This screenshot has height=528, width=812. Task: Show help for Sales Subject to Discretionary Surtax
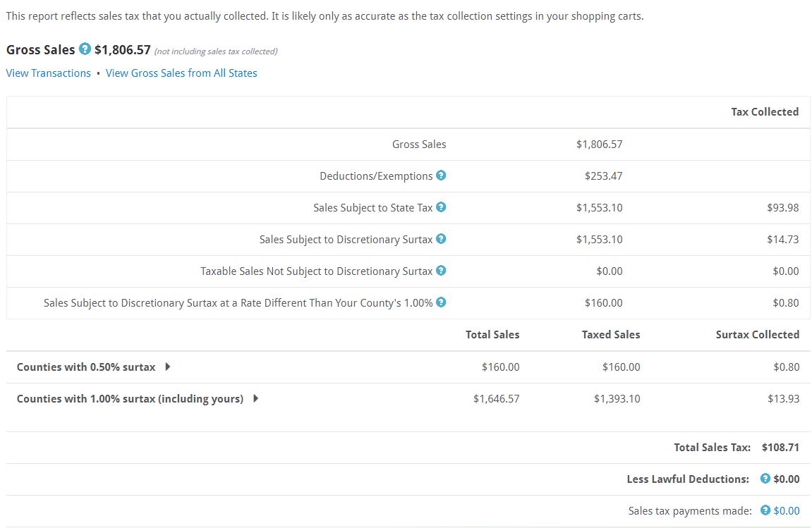coord(441,239)
